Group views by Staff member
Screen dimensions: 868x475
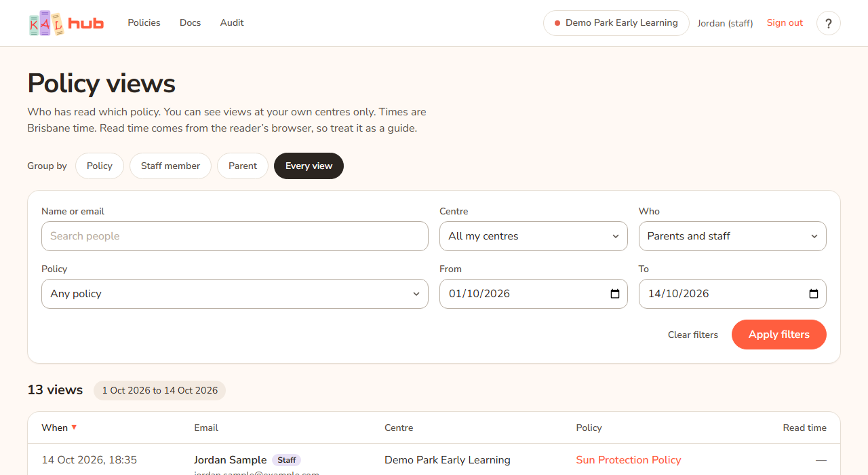pyautogui.click(x=170, y=166)
